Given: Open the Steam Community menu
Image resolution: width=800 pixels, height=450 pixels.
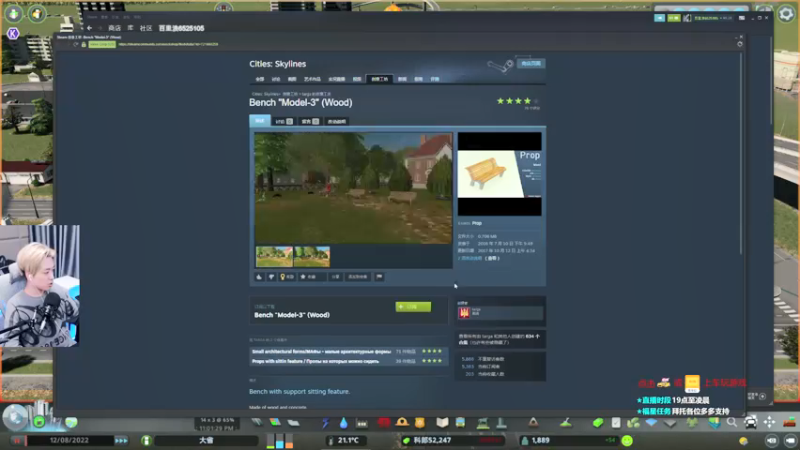Looking at the screenshot, I should point(146,28).
